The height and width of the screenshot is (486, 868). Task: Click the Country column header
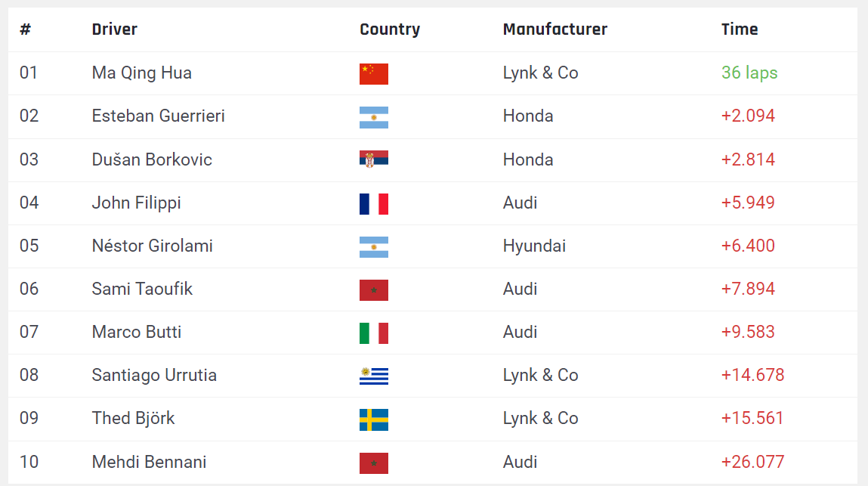click(x=390, y=29)
